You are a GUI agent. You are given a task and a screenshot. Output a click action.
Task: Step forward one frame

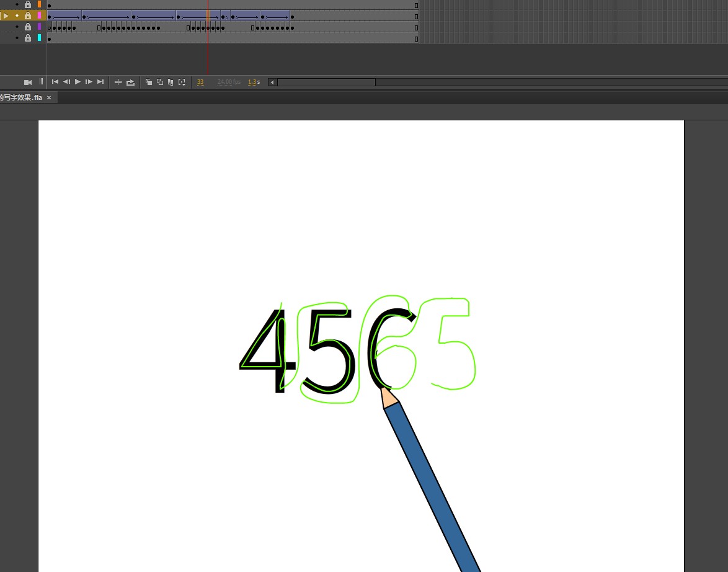pyautogui.click(x=89, y=82)
